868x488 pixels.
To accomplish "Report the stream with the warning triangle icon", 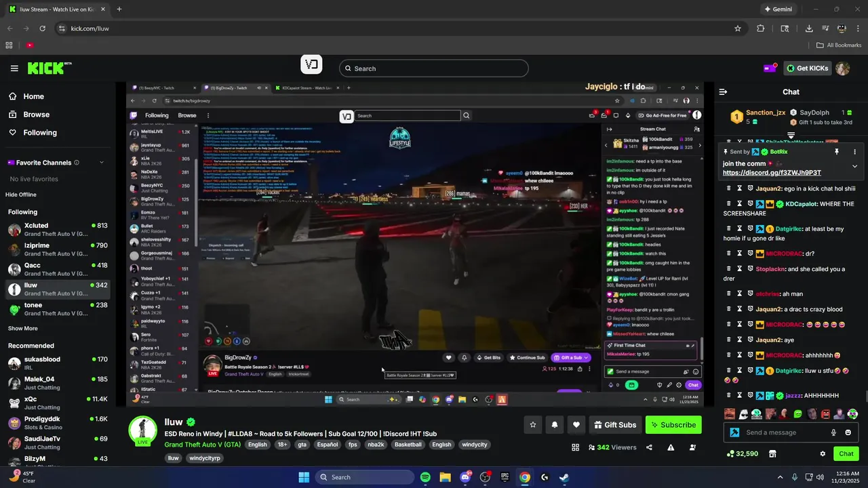I will tap(671, 447).
